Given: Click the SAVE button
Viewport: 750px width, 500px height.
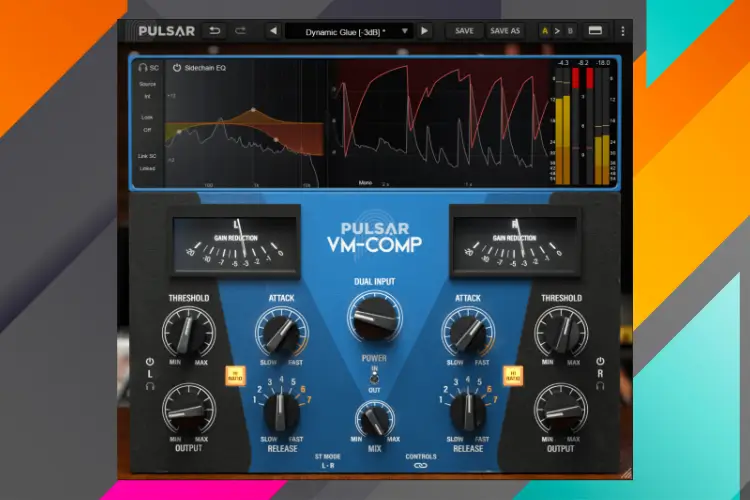Looking at the screenshot, I should [464, 31].
